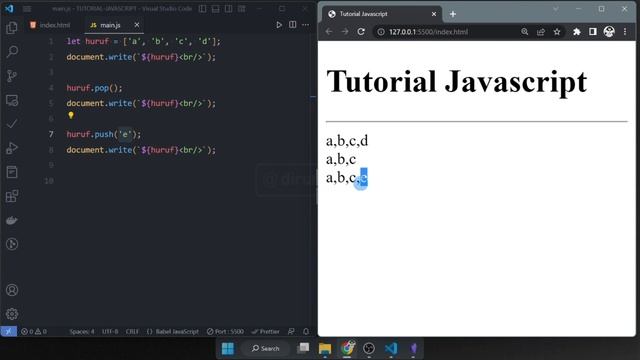
Task: Open editor More Actions ellipsis
Action: (x=306, y=25)
